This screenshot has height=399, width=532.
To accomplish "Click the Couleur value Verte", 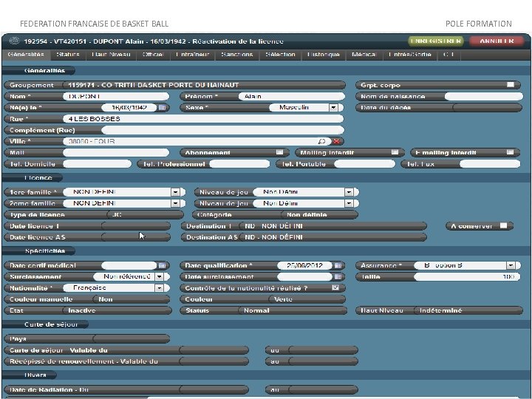I will coord(307,299).
